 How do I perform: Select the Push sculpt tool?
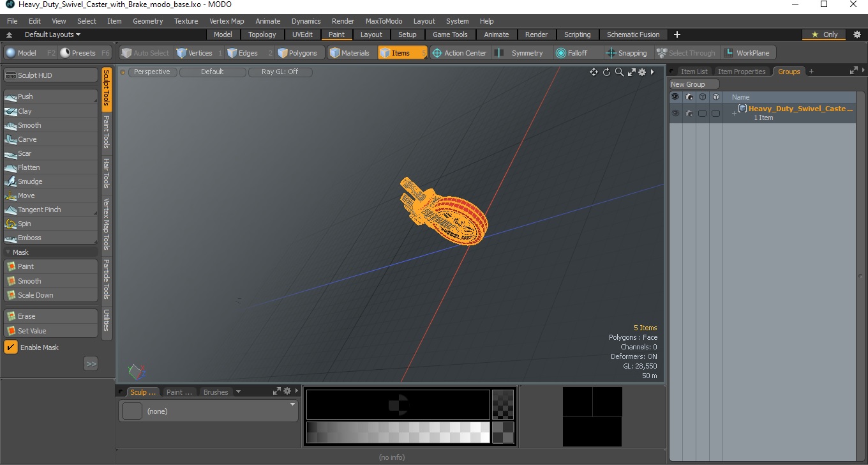coord(50,96)
